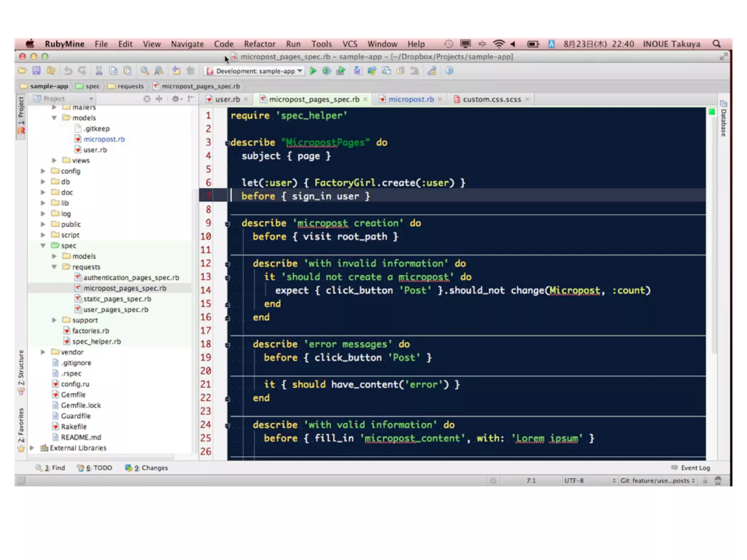This screenshot has width=747, height=560.
Task: Click the Cut scissors icon
Action: (99, 71)
